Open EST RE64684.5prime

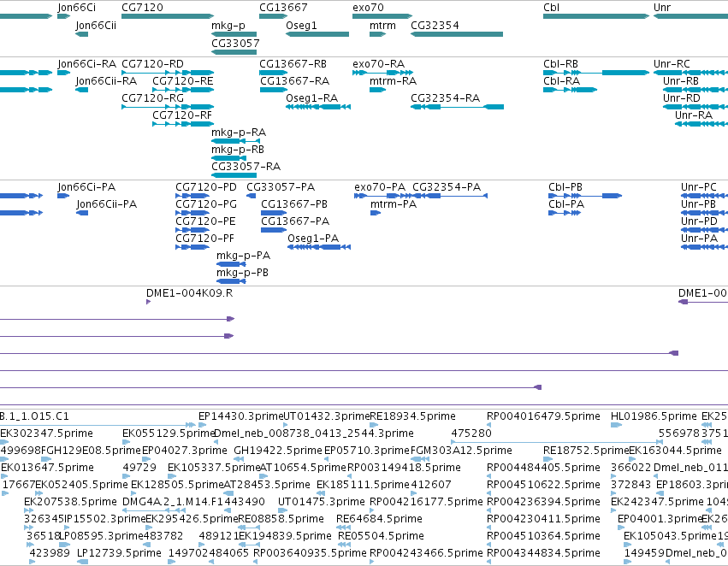(x=344, y=527)
